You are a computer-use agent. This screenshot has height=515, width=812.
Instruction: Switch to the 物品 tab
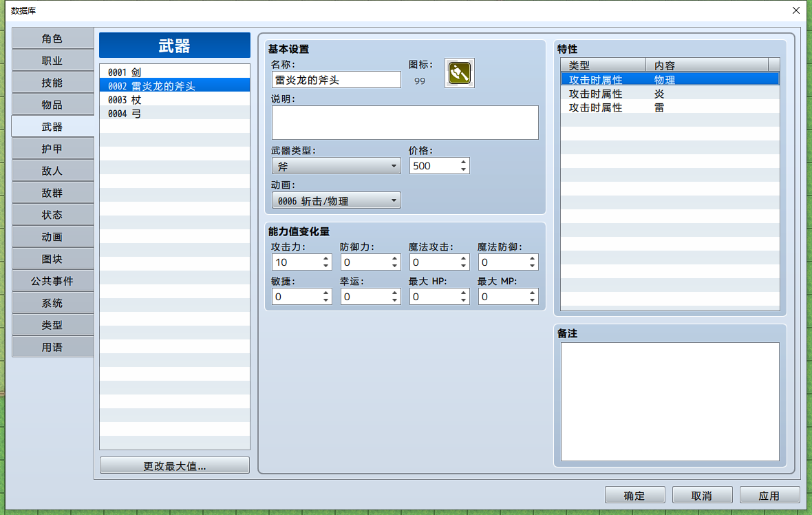coord(52,105)
